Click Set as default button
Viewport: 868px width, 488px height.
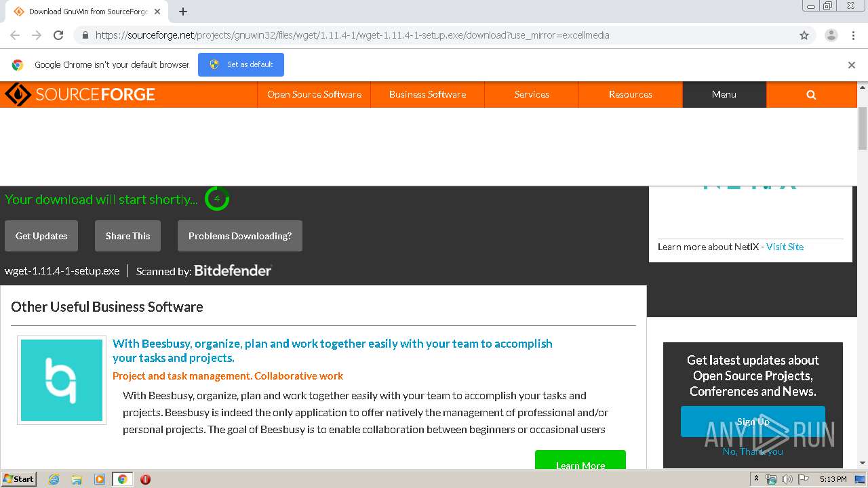click(x=241, y=64)
